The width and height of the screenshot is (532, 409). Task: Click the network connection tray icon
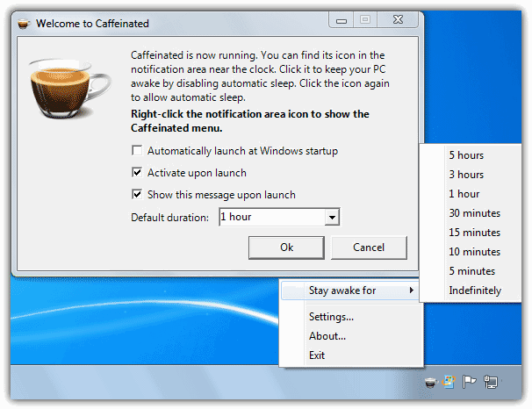pos(490,382)
